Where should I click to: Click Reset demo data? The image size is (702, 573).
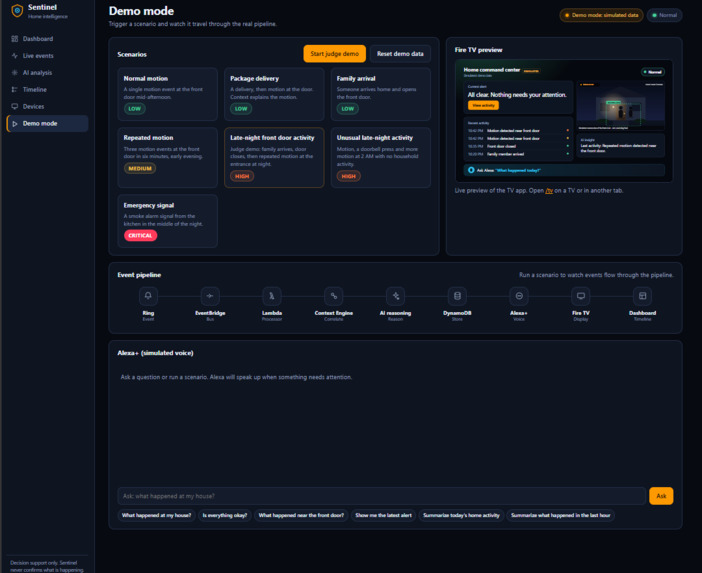pos(400,54)
